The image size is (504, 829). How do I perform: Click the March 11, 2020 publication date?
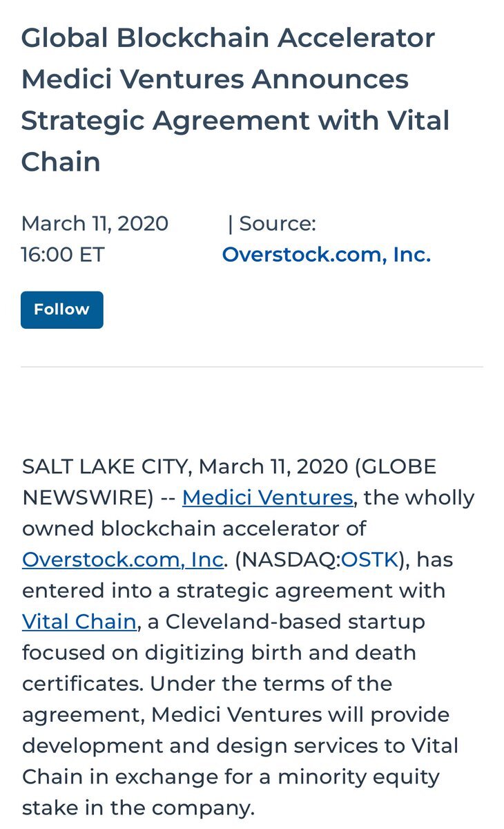point(95,224)
